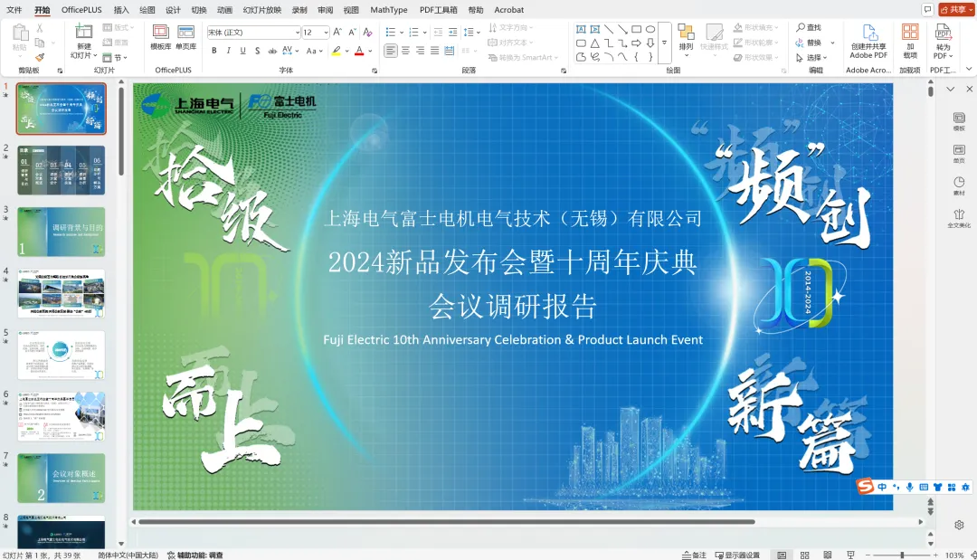Apply red font color button

(x=359, y=51)
